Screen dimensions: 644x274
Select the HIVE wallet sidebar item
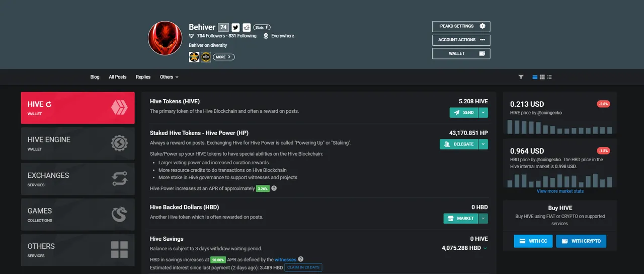point(77,108)
